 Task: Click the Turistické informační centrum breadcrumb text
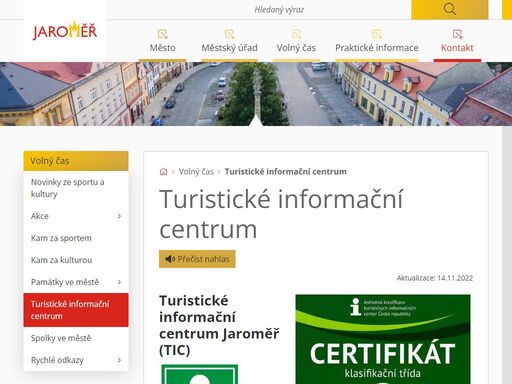(285, 172)
